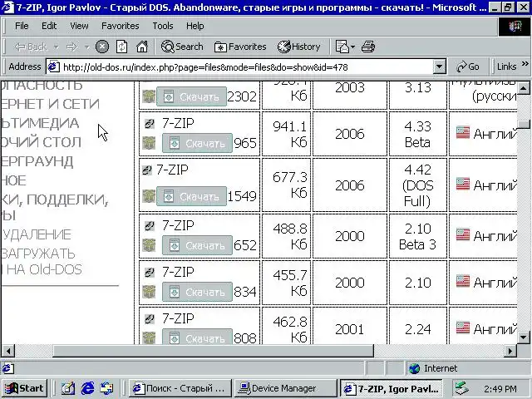Click the Go button

click(x=467, y=66)
